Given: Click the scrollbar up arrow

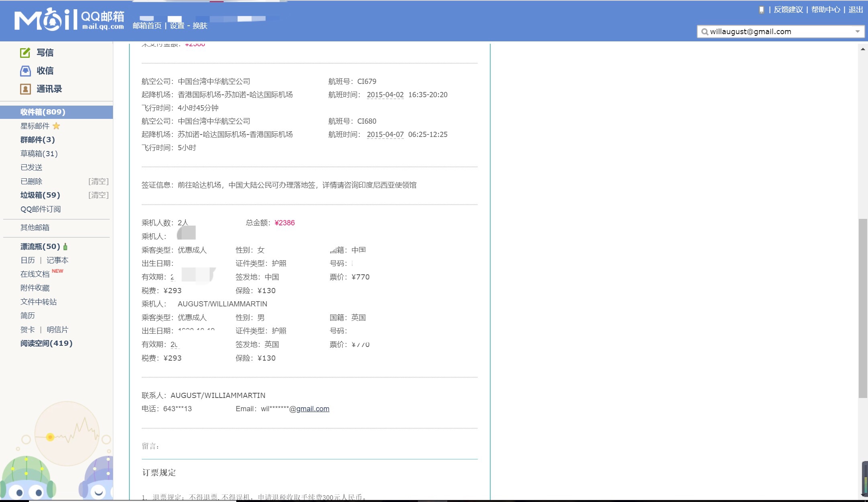Looking at the screenshot, I should [x=863, y=49].
